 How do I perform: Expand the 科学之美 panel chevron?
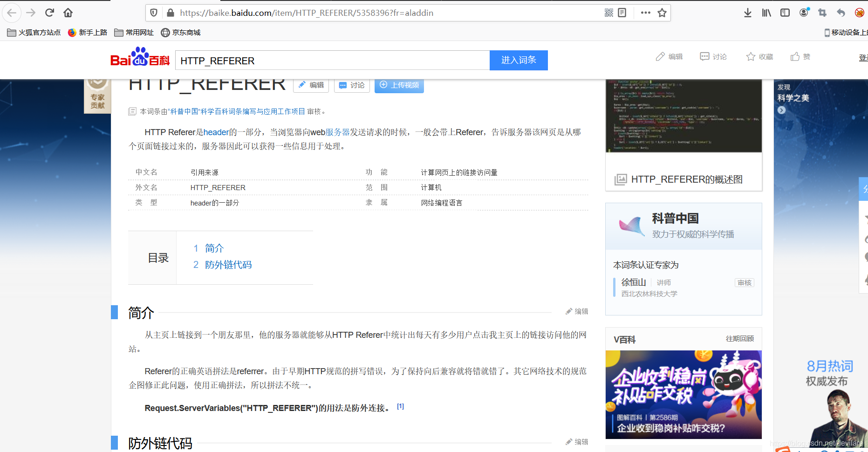781,110
